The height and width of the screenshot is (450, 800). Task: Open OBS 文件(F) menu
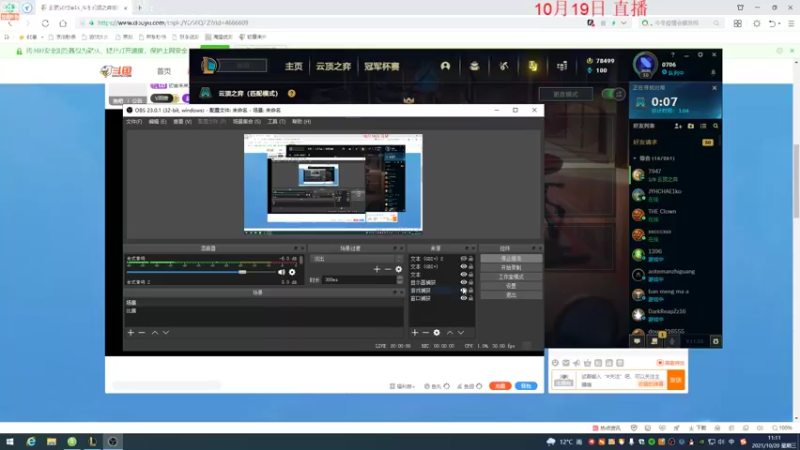[134, 121]
